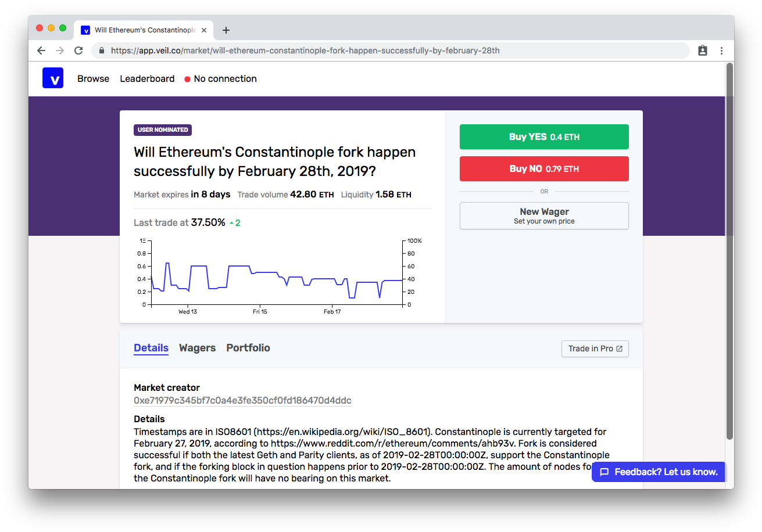Click the page vertical scrollbar
This screenshot has width=762, height=532.
729,250
